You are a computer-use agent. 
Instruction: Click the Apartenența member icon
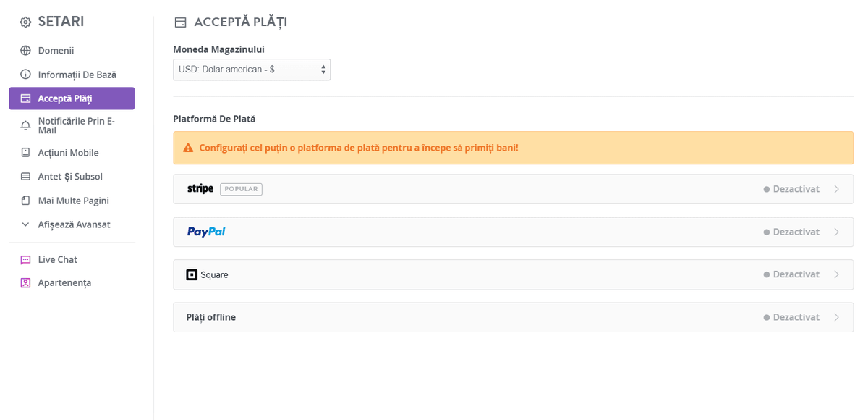(x=25, y=283)
